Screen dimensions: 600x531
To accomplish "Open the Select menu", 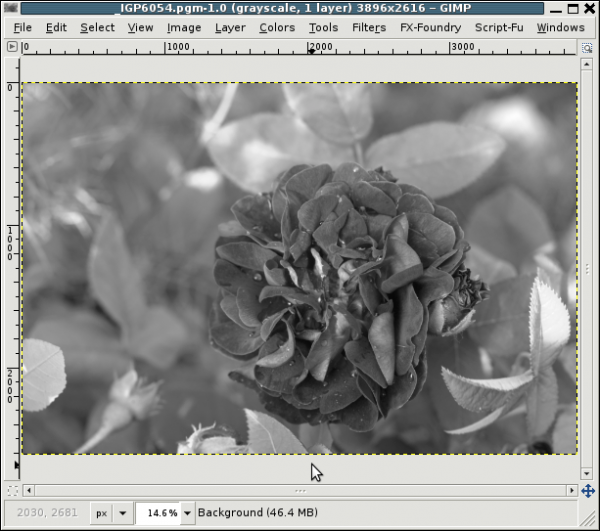I will click(x=97, y=28).
